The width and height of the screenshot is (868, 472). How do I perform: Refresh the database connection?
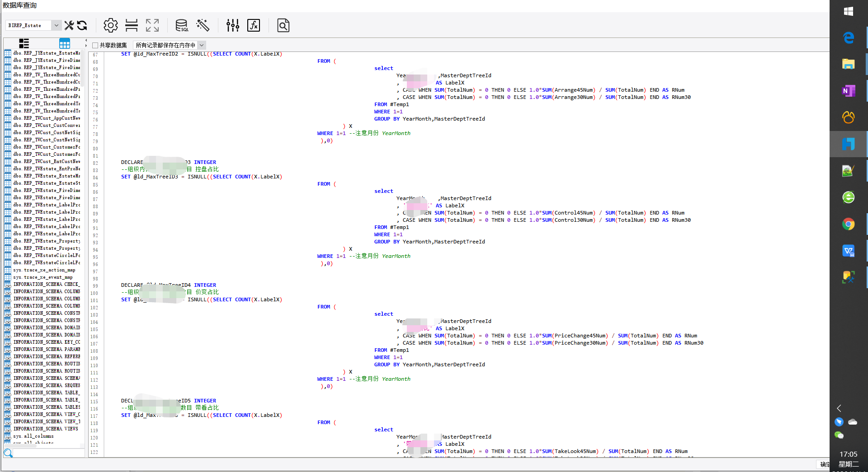point(82,25)
